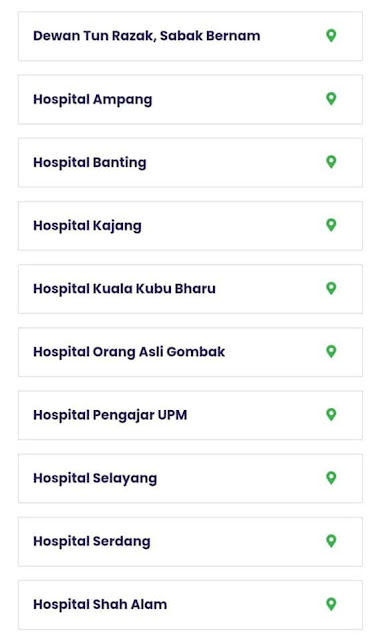
Task: Click the Hospital Serdang location pin
Action: coord(331,541)
